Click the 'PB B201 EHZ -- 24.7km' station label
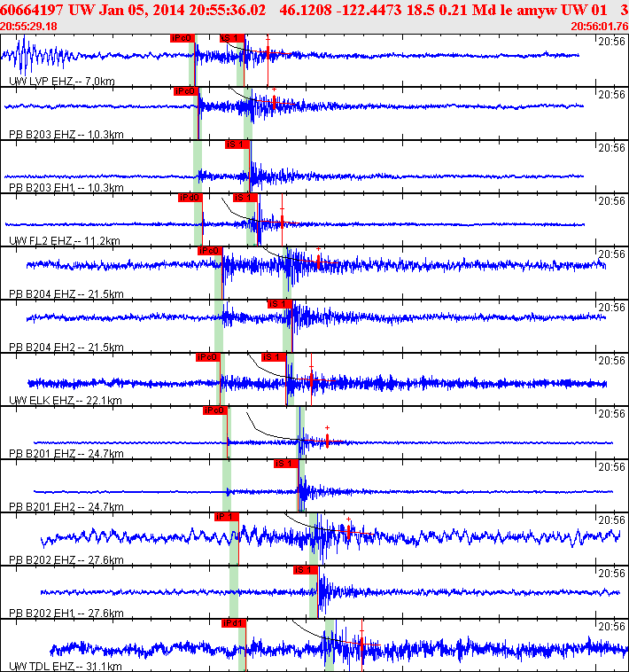This screenshot has height=672, width=629. click(66, 453)
